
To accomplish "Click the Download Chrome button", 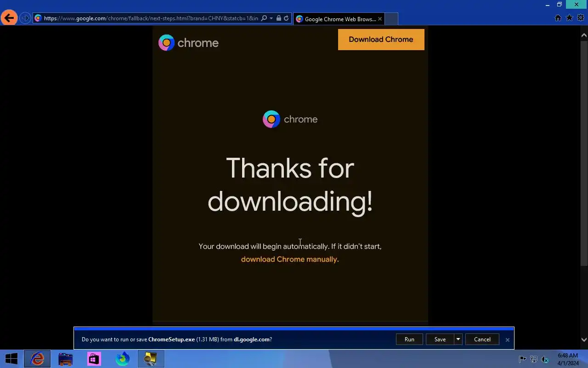I will 381,40.
